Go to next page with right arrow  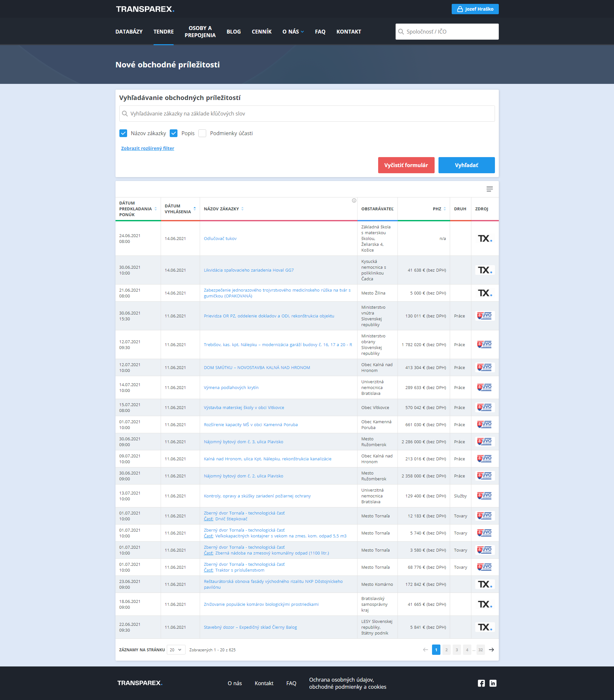point(491,650)
